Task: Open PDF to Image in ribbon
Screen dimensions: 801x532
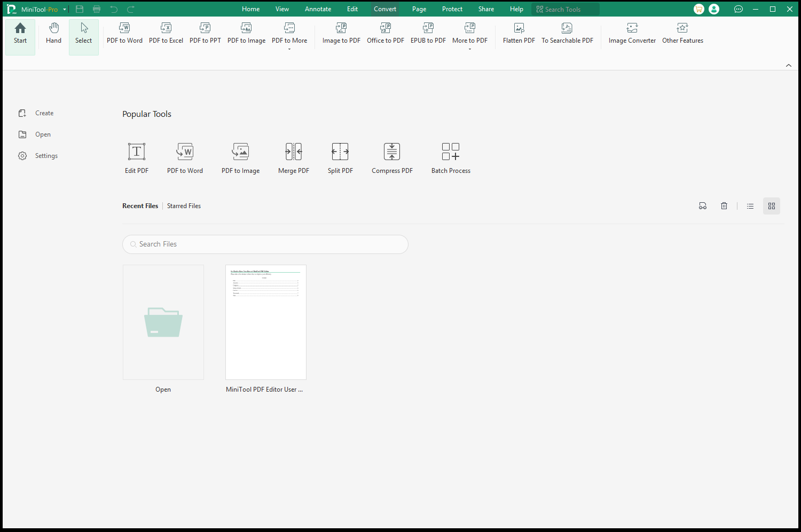Action: [246, 34]
